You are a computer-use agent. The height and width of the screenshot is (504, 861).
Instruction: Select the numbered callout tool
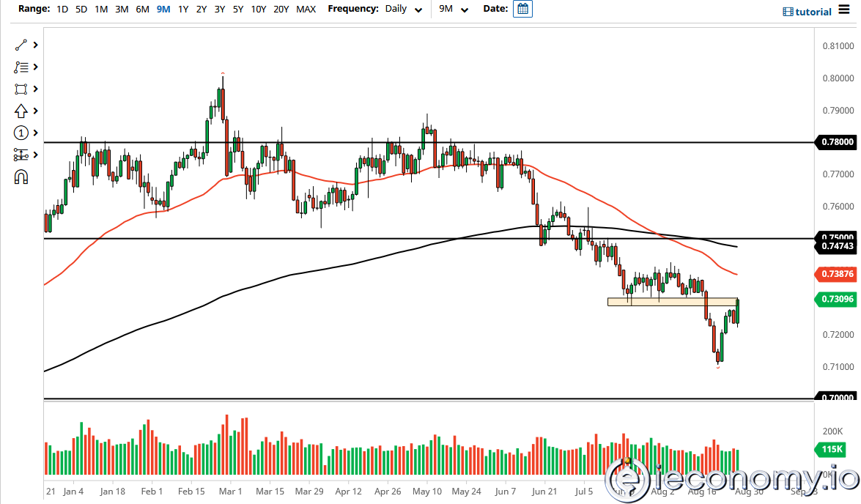[20, 133]
